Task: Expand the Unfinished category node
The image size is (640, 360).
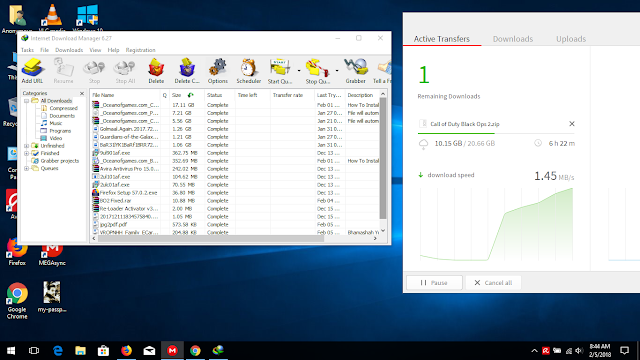Action: [x=27, y=146]
